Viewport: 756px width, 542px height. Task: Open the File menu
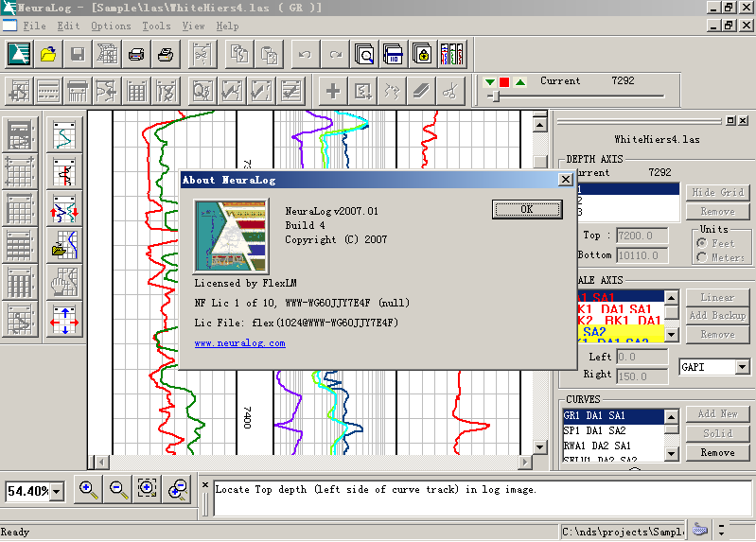point(35,26)
